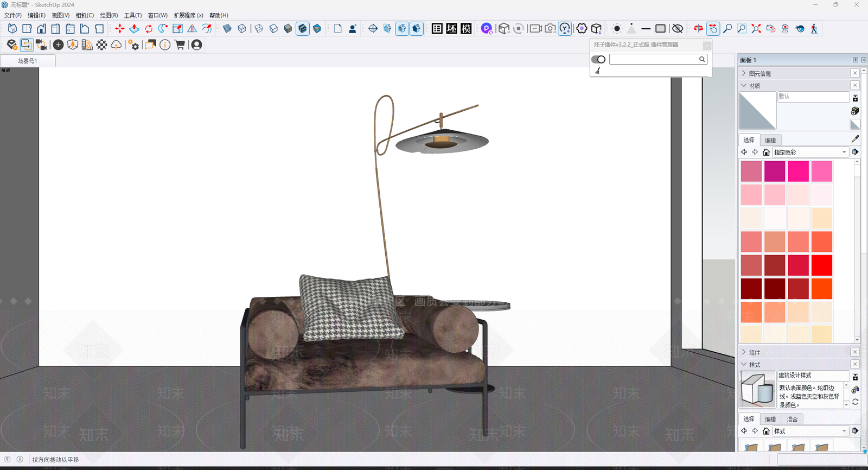The height and width of the screenshot is (470, 868).
Task: Close the 图元信息 section with X
Action: coord(855,73)
